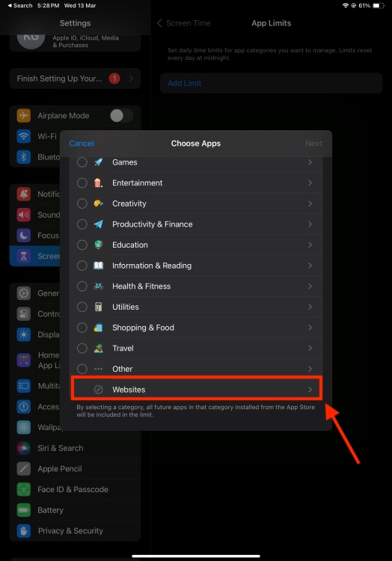Click the Entertainment popcorn icon
The image size is (392, 561).
[x=98, y=183]
